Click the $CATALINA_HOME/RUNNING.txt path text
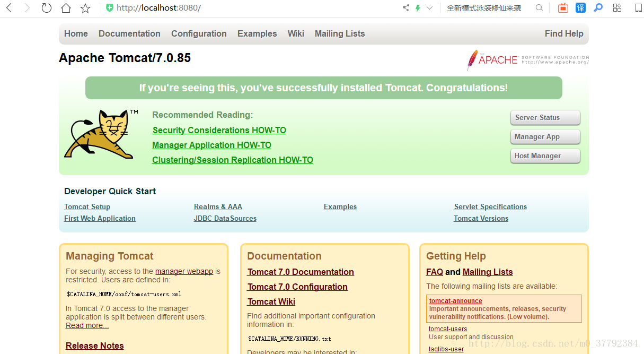Viewport: 644px width, 354px height. pos(289,339)
